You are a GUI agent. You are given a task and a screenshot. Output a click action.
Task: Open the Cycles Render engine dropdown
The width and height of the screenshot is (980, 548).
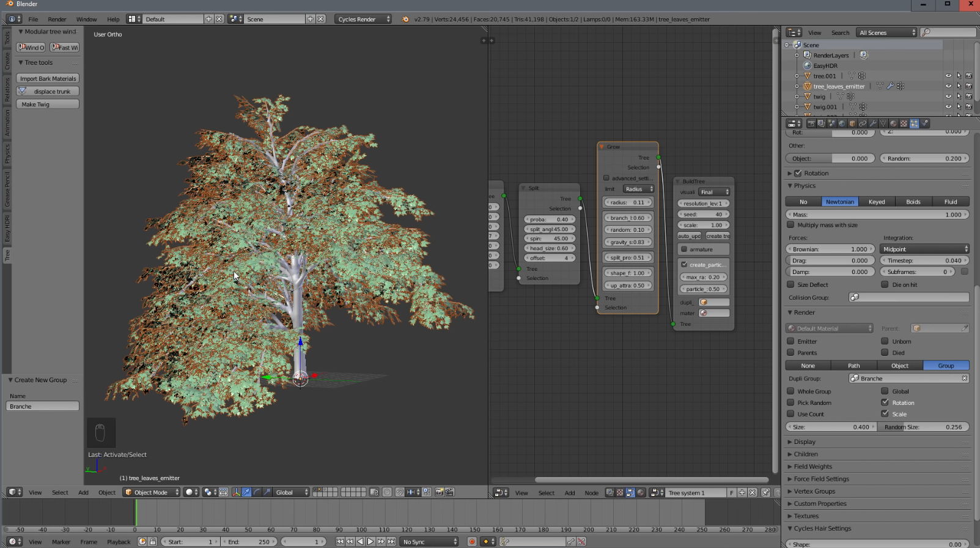(363, 20)
